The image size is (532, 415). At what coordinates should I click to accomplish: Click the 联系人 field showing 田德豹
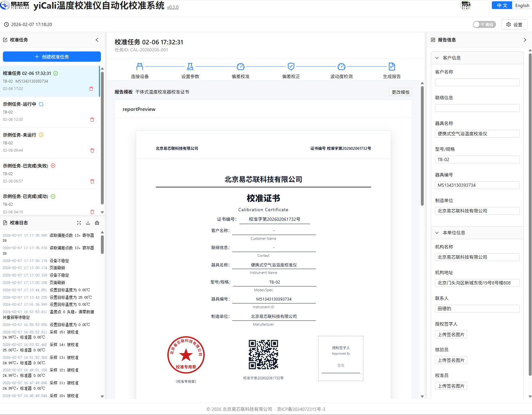pos(477,309)
